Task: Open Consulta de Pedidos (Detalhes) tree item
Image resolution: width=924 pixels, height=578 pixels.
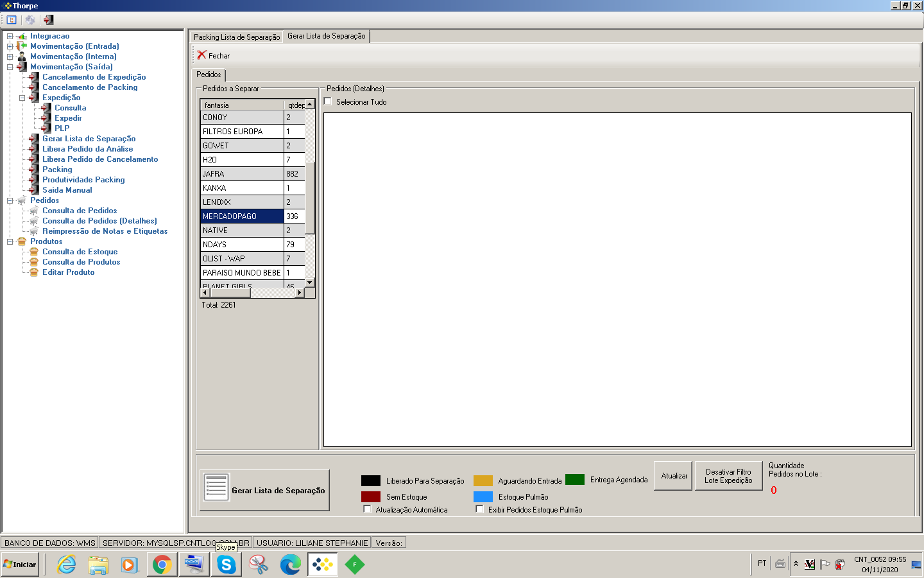Action: (x=99, y=221)
